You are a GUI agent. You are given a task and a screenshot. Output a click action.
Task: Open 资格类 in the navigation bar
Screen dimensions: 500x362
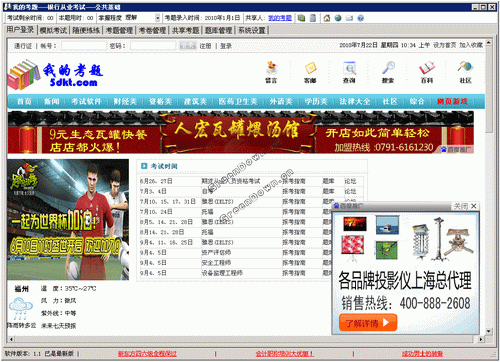coord(160,101)
